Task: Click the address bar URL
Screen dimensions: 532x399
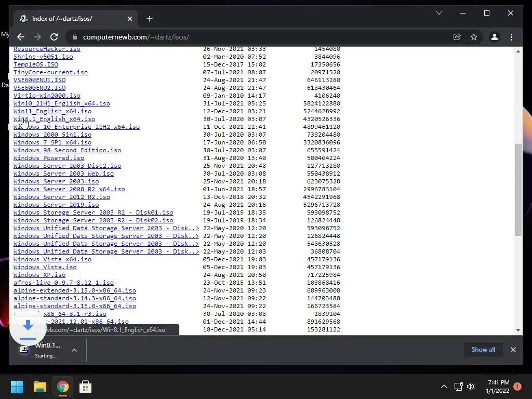Action: tap(136, 37)
